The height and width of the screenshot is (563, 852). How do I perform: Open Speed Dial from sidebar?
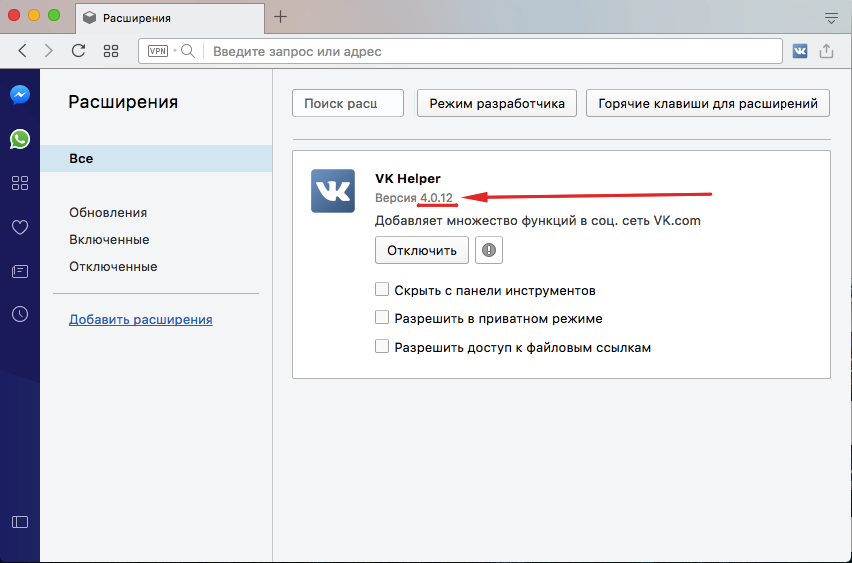pyautogui.click(x=20, y=183)
